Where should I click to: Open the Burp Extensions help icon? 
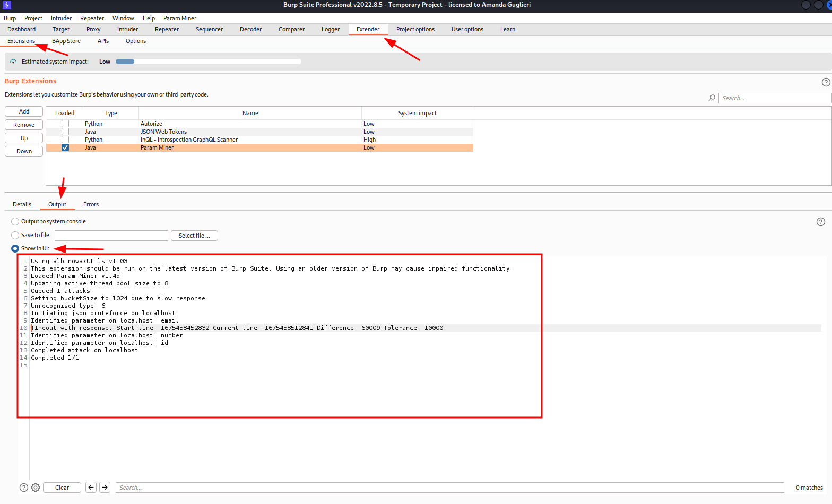click(826, 82)
